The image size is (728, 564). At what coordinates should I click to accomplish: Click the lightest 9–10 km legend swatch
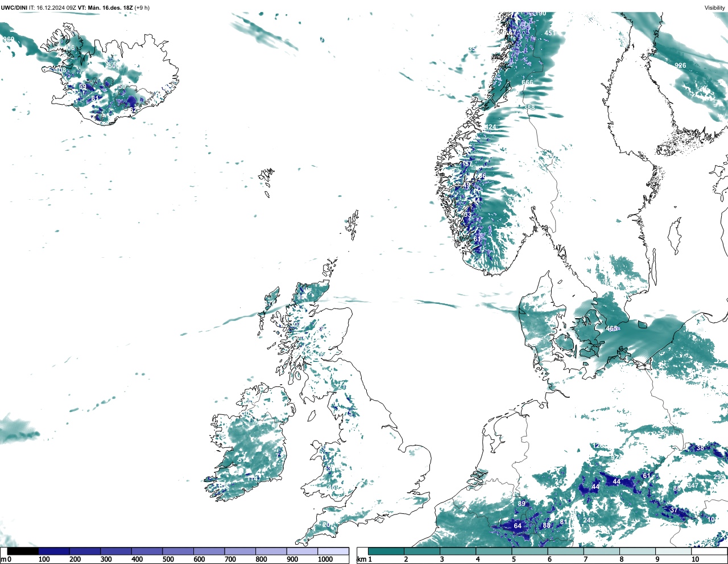pos(673,551)
